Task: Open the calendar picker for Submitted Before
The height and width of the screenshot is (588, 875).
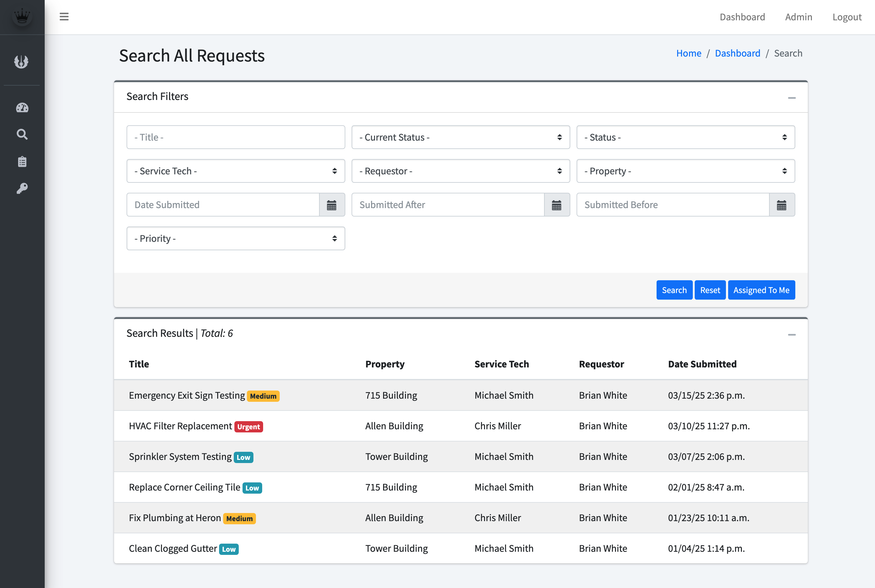Action: [x=782, y=205]
